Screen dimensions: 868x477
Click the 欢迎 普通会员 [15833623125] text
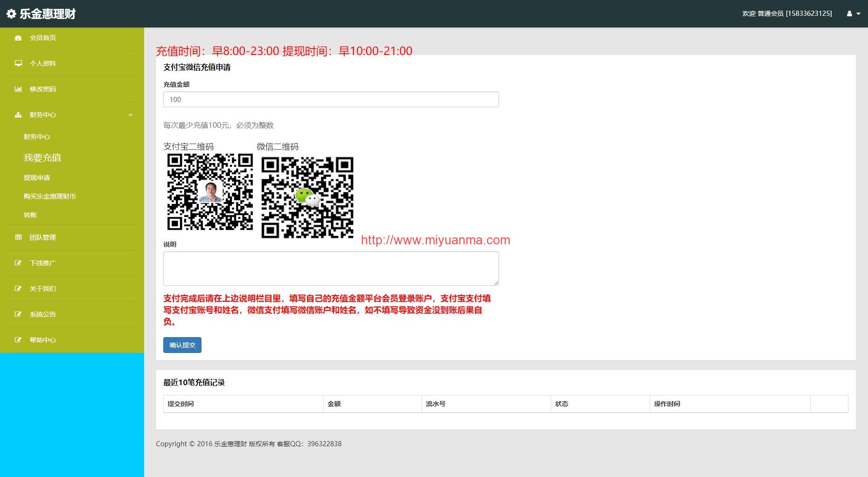(x=787, y=14)
